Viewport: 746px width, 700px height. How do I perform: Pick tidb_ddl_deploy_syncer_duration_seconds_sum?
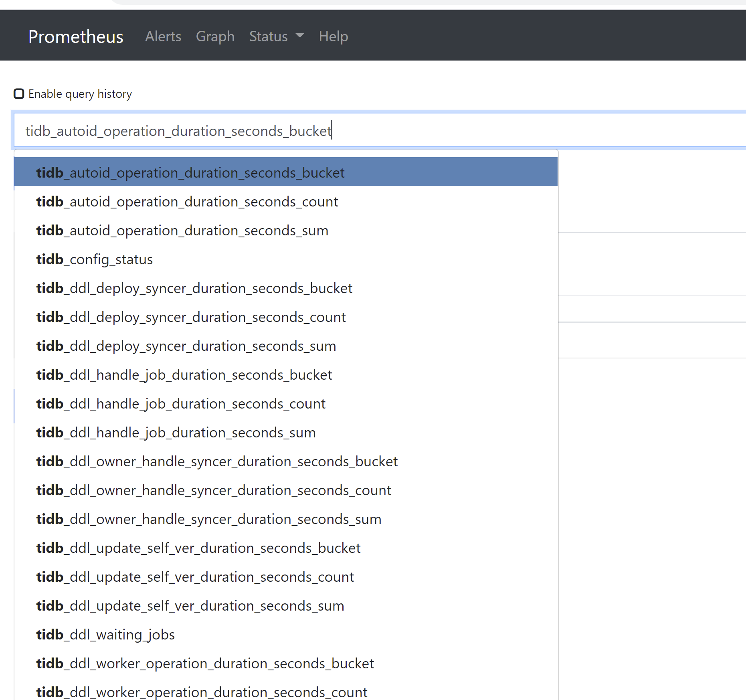pyautogui.click(x=286, y=346)
